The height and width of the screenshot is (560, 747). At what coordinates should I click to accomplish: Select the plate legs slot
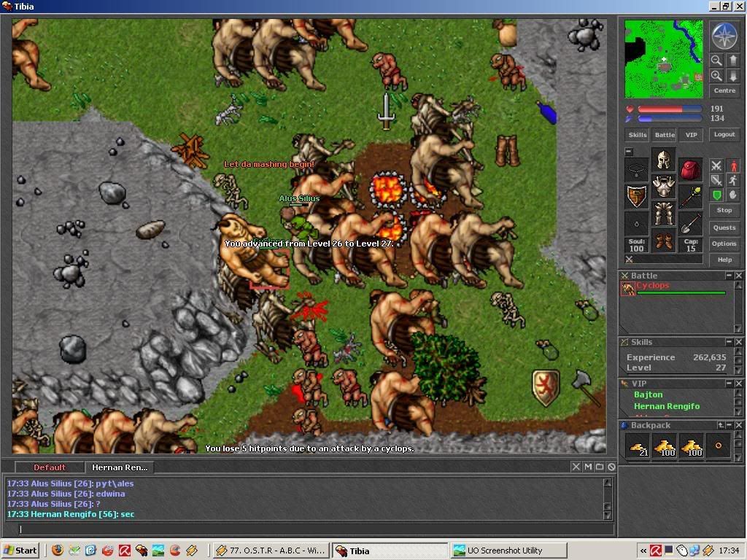coord(664,212)
